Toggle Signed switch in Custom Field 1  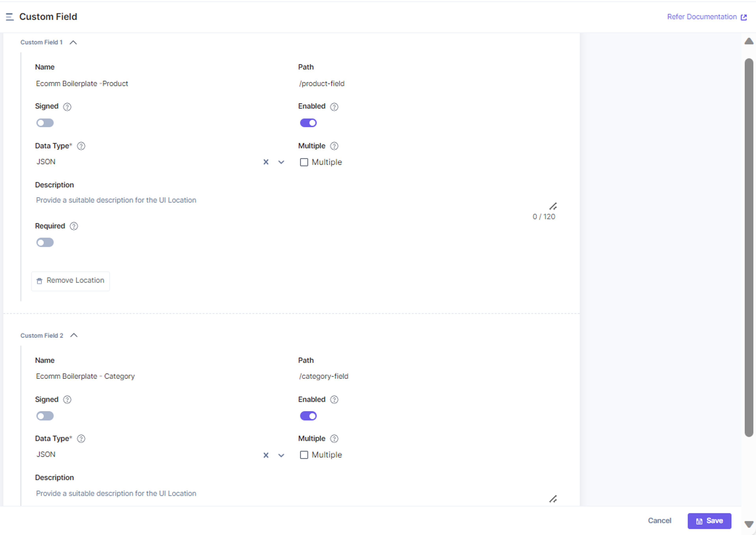tap(45, 123)
